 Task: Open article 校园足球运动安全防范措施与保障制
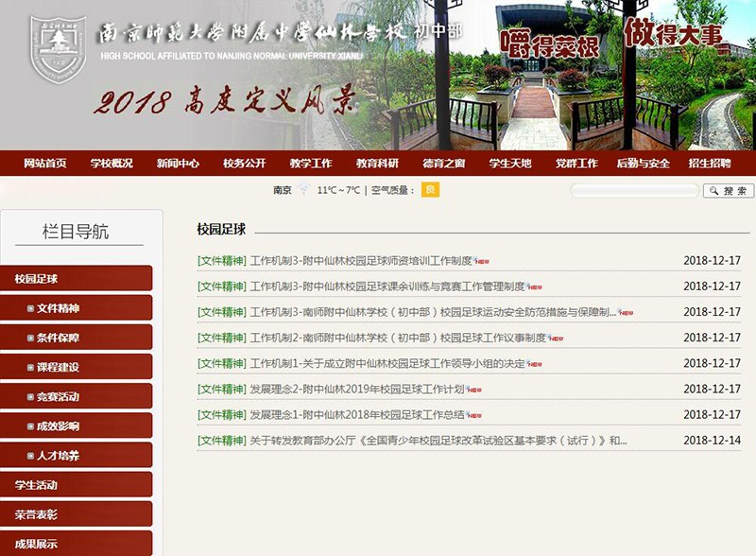tap(433, 312)
